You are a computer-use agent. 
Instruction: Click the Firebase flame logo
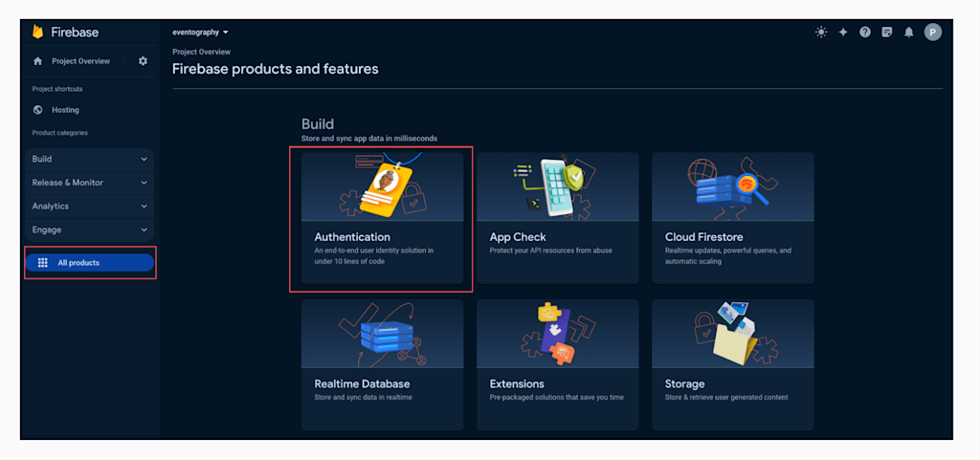37,32
